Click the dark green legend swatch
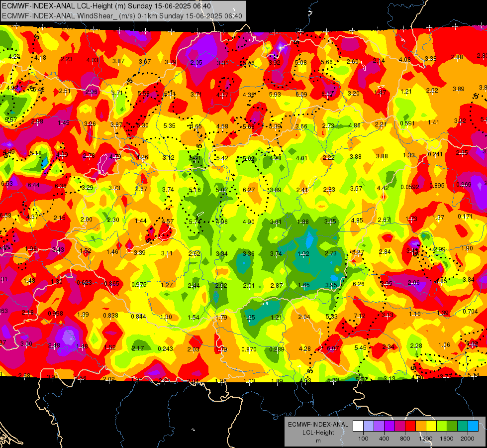 [x=452, y=426]
